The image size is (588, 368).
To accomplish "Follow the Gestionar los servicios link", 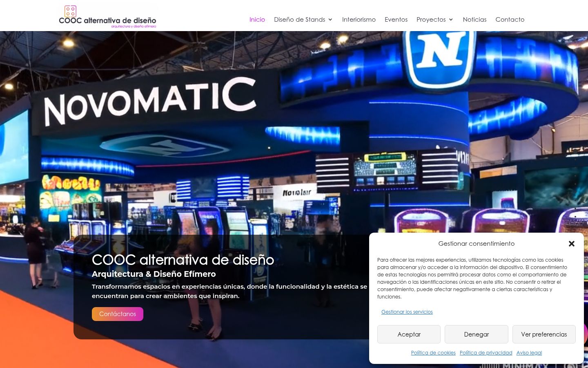I will 407,312.
